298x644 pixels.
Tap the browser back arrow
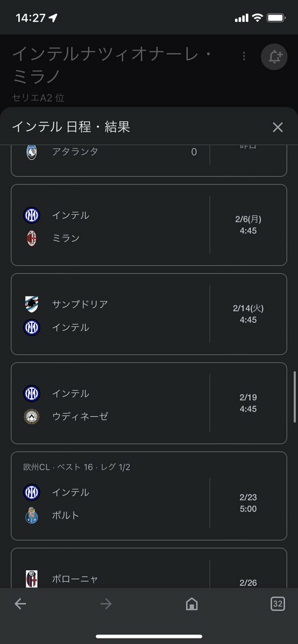20,603
